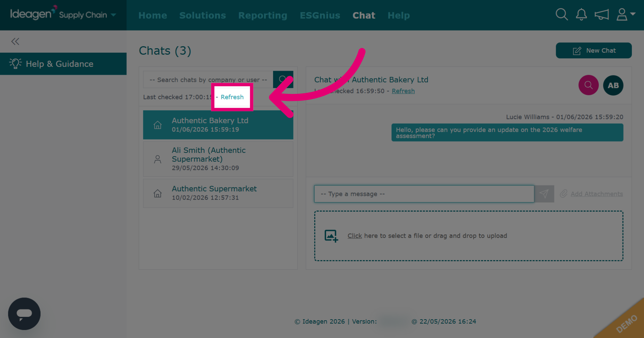Open the Solutions menu
This screenshot has height=338, width=644.
(x=203, y=15)
